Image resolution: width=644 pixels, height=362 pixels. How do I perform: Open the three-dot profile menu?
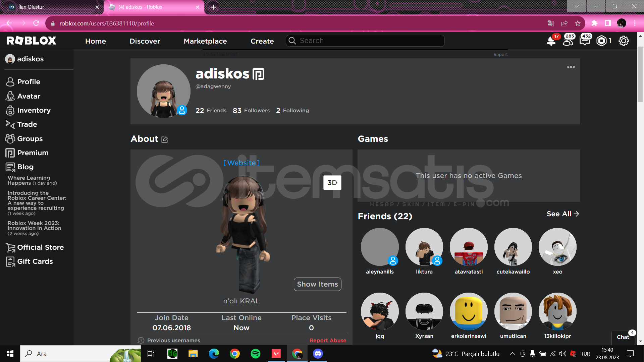click(571, 67)
